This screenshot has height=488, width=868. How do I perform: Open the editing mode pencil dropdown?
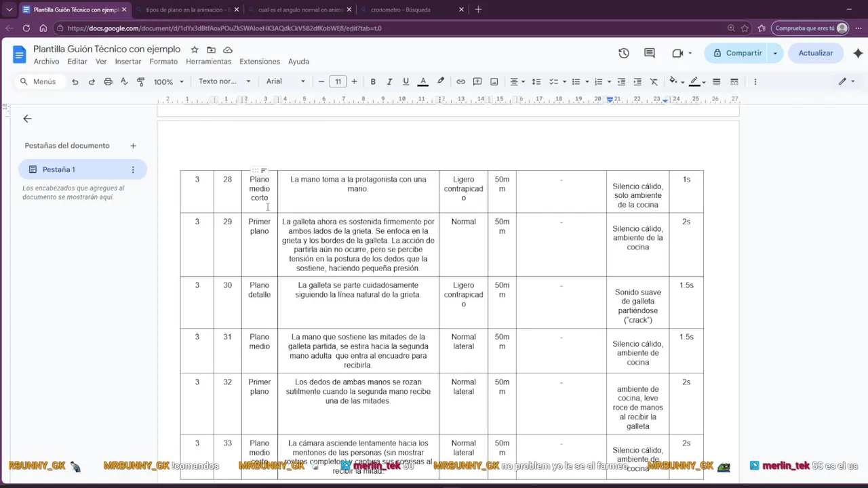[846, 81]
